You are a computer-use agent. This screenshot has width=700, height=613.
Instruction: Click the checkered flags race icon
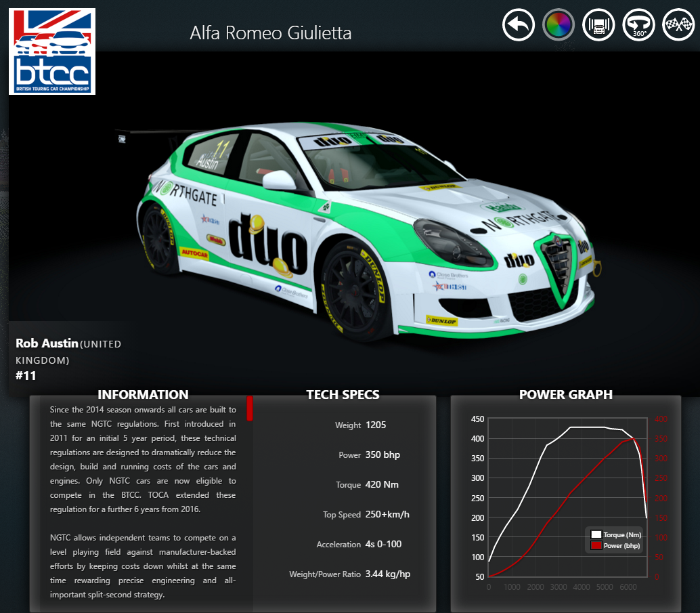coord(678,25)
